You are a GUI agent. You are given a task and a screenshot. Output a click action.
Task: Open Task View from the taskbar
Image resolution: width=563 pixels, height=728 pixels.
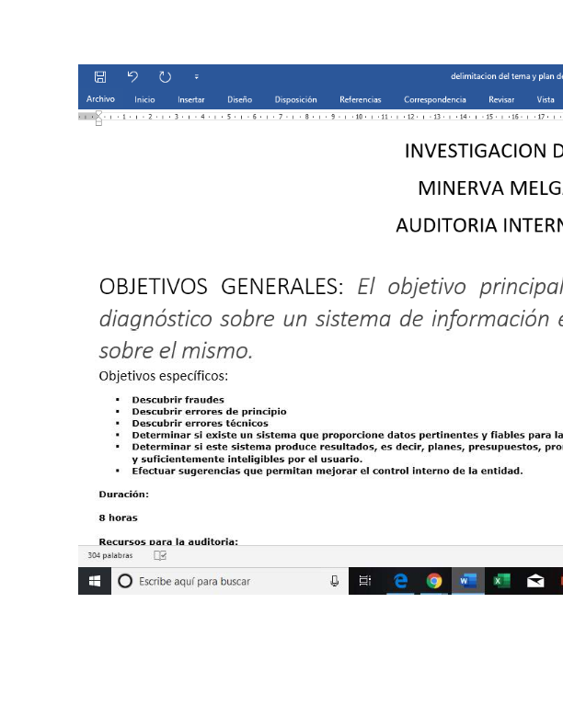(365, 581)
